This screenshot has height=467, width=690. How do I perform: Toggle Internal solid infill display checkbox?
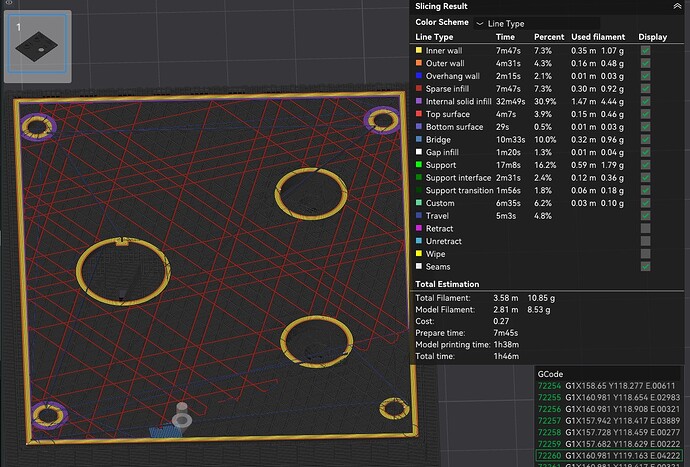tap(645, 101)
